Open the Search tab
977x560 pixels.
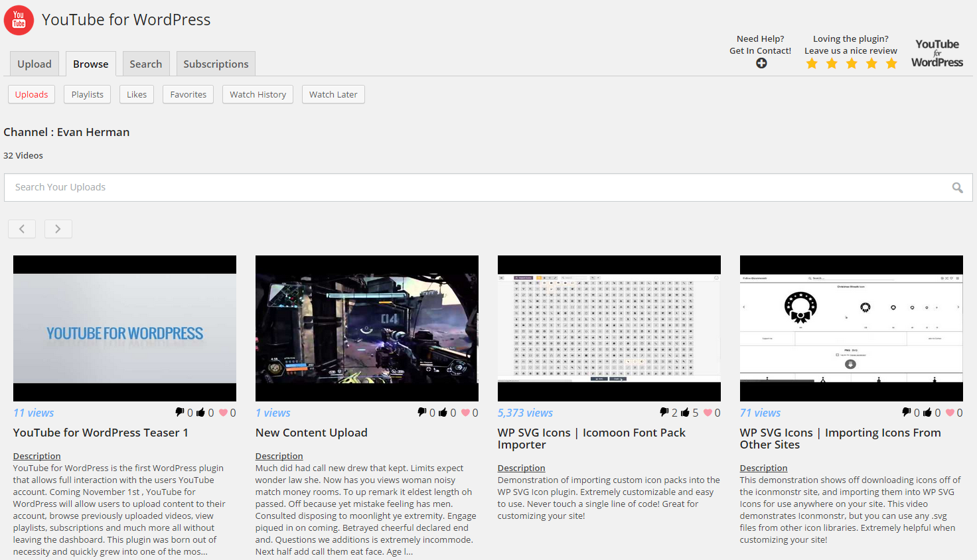(x=146, y=64)
